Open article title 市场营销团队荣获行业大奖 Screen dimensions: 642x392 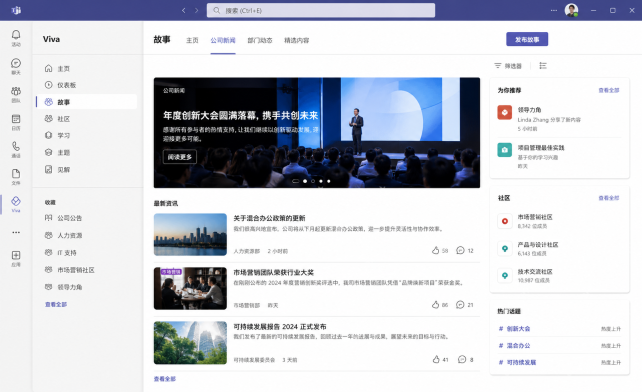[x=274, y=272]
